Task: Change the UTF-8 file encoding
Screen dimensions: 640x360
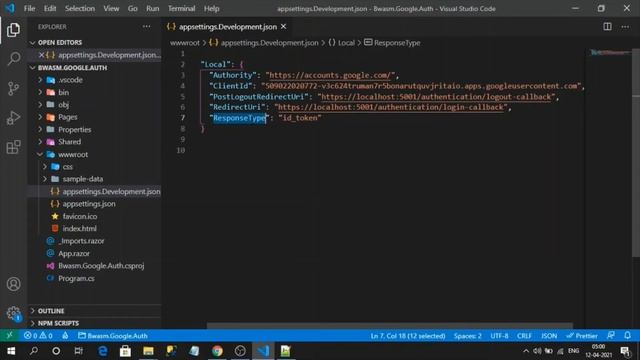Action: coord(499,336)
